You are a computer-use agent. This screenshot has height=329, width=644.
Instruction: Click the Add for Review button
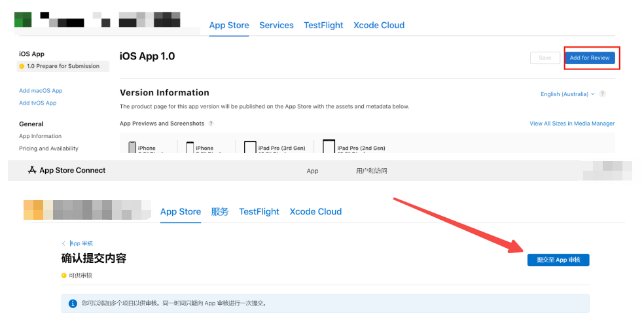[590, 58]
